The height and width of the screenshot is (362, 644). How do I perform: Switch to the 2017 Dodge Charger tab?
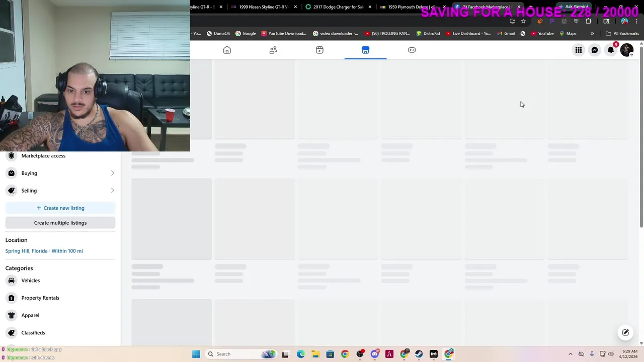338,7
